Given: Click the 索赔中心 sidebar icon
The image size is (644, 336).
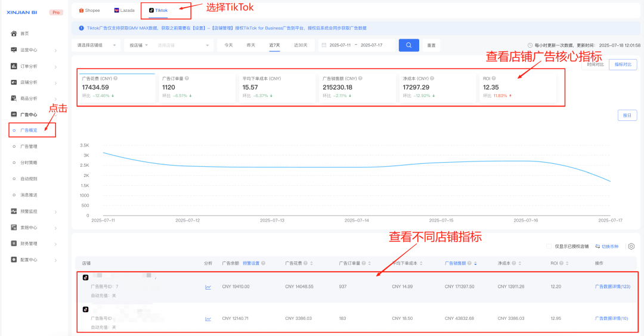Looking at the screenshot, I should point(14,228).
